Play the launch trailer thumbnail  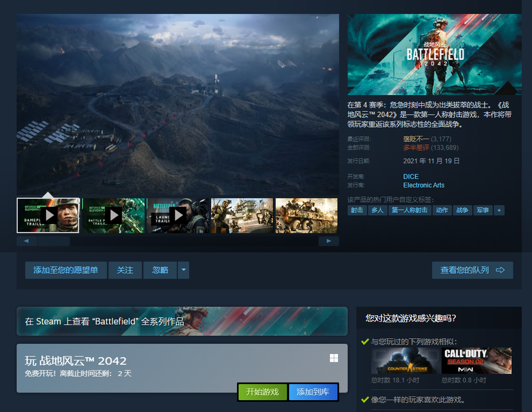pos(178,216)
